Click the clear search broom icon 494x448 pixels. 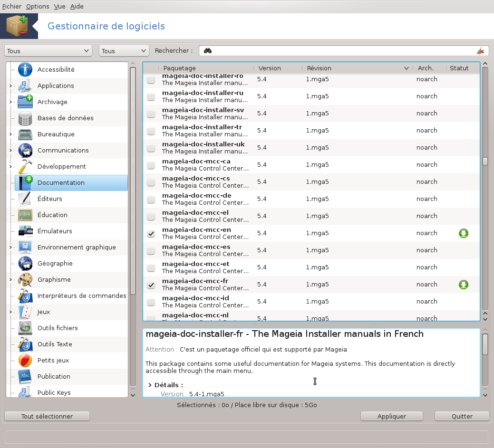click(481, 51)
